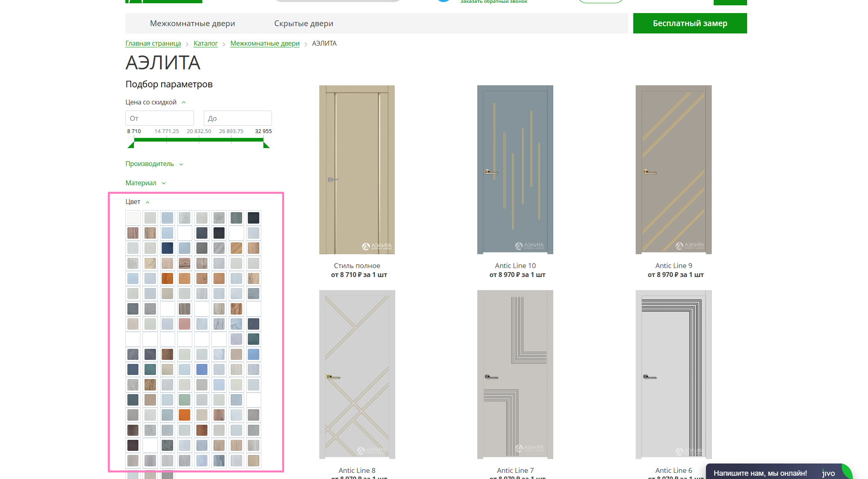Expand the Материал filter section
Viewport: 868px width, 479px height.
145,183
